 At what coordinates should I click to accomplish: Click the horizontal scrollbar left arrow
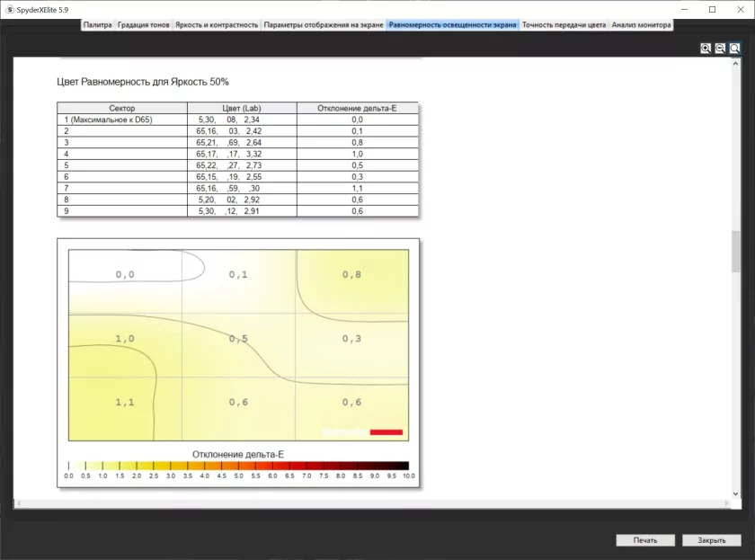19,503
